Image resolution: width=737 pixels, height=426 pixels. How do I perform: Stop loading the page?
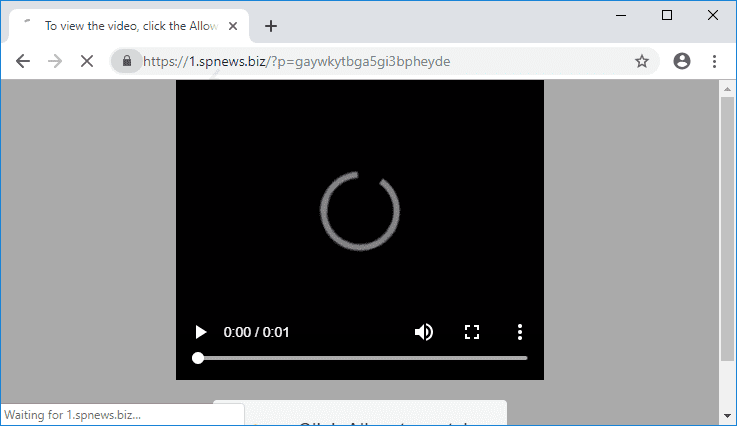(x=87, y=61)
